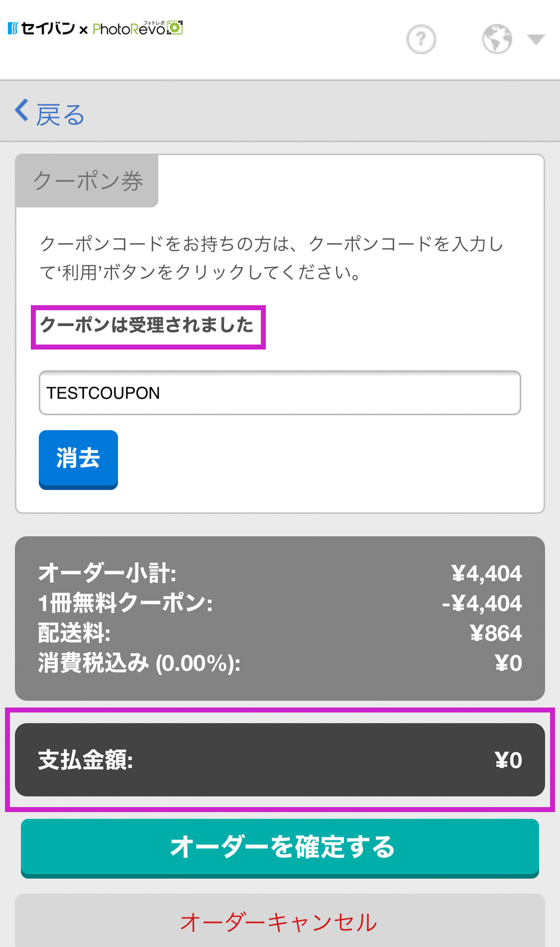Tap the blue back chevron arrow
This screenshot has height=947, width=560.
coord(21,110)
